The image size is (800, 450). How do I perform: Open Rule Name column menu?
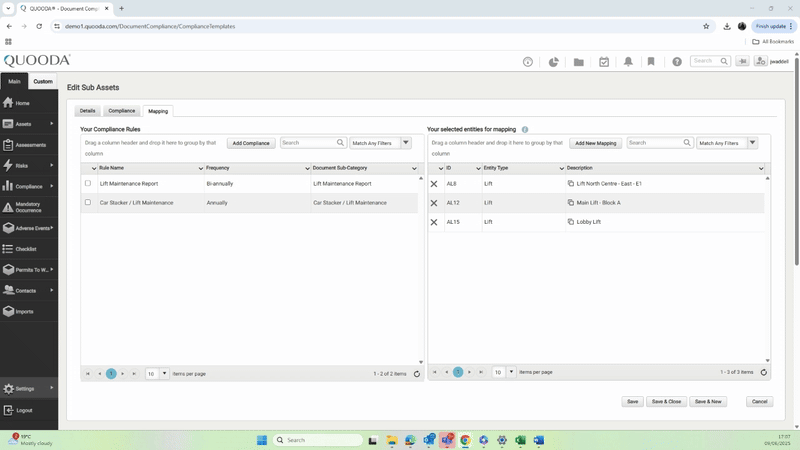(201, 168)
